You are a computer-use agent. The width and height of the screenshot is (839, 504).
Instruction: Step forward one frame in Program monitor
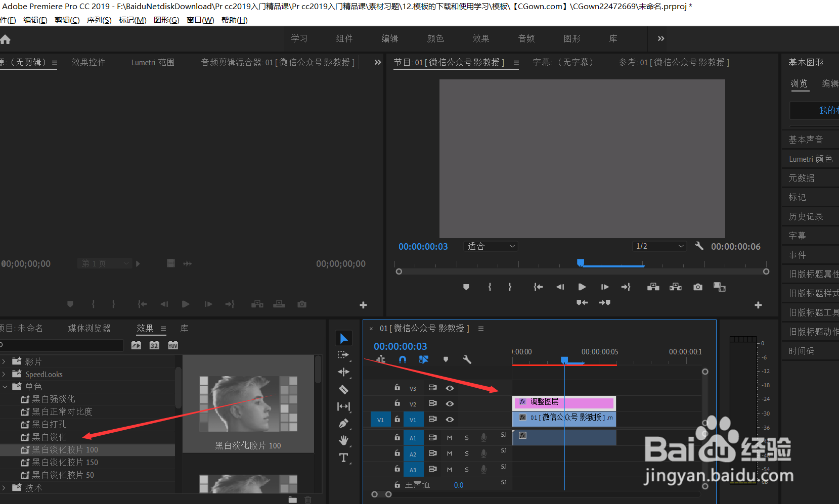coord(605,287)
